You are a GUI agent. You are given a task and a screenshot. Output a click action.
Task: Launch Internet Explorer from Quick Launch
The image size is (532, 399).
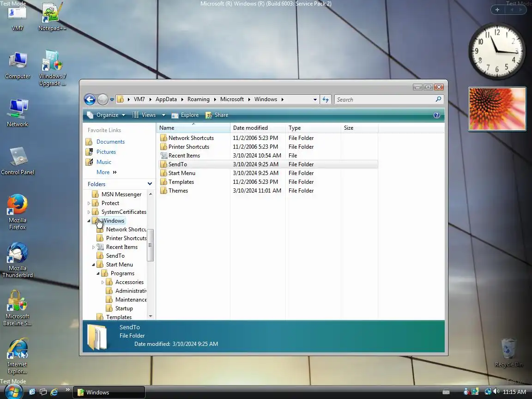click(x=54, y=392)
